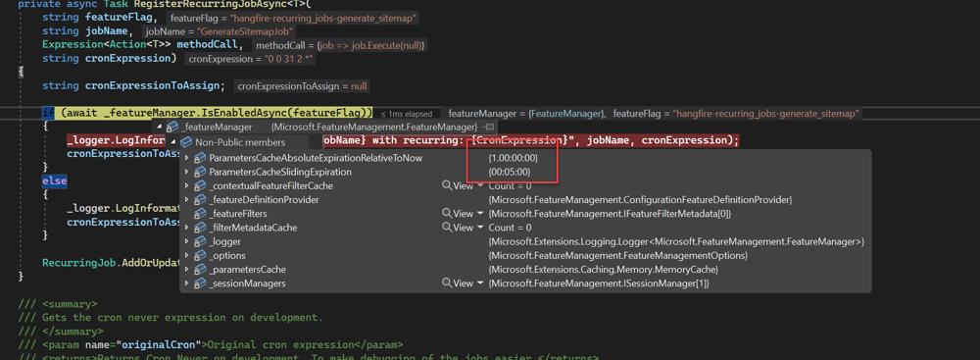
Task: Collapse the _featureManager data tip node
Action: (160, 128)
